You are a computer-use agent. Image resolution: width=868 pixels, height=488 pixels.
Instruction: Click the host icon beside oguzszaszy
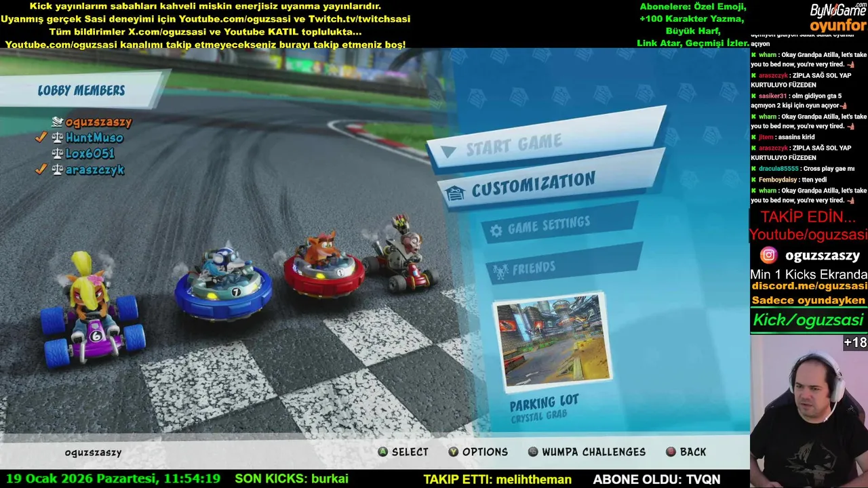point(58,122)
